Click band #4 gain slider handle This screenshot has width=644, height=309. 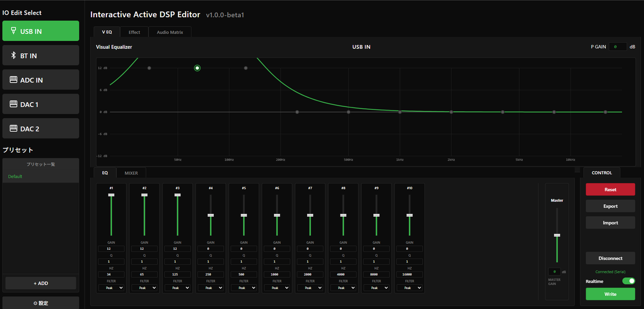211,215
